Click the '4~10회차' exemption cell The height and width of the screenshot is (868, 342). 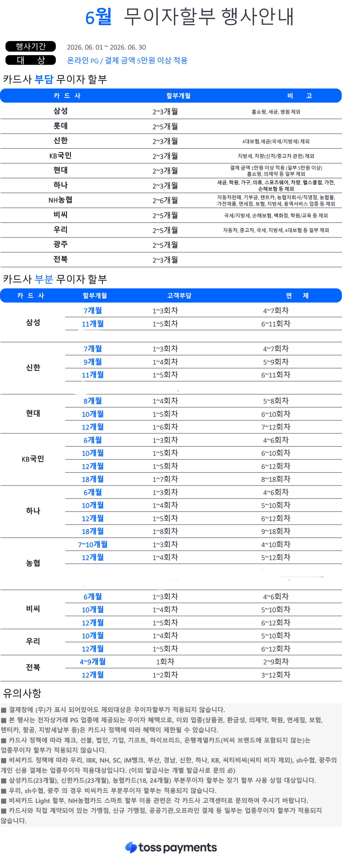[x=276, y=544]
